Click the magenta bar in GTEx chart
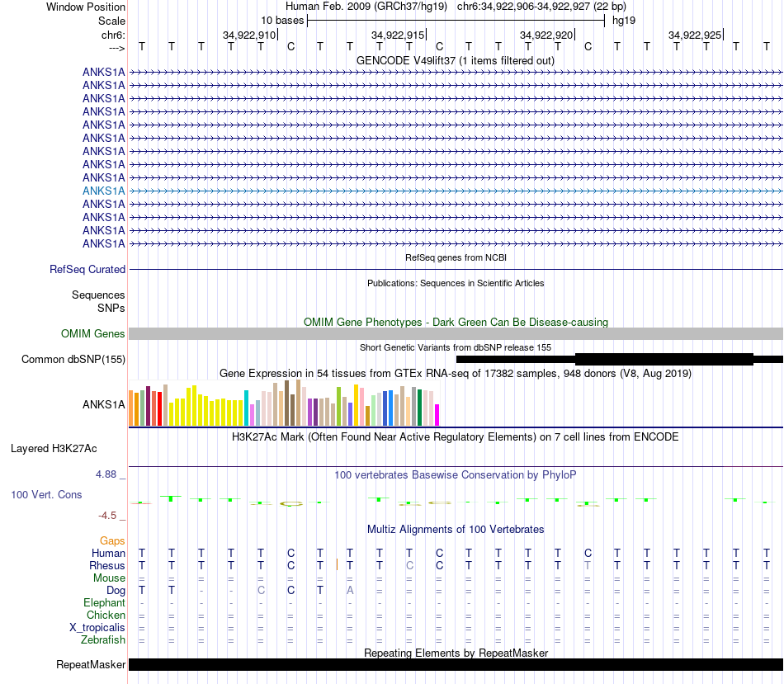This screenshot has height=684, width=784. coord(437,415)
